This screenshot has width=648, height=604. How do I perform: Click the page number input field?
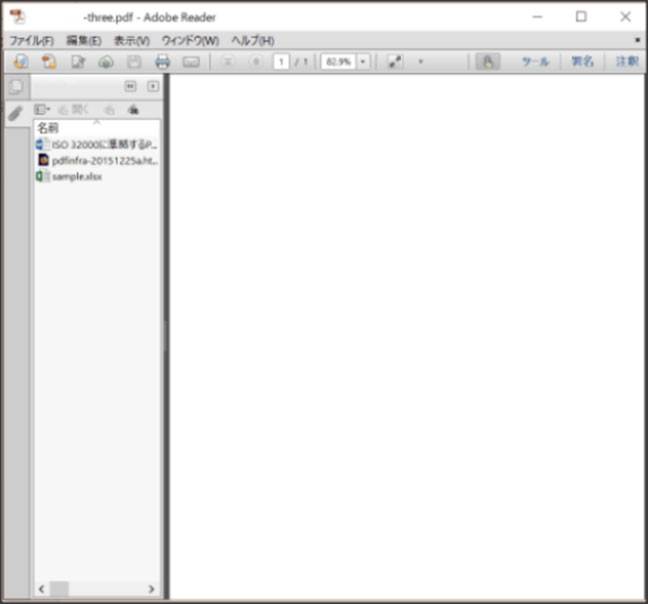(281, 62)
